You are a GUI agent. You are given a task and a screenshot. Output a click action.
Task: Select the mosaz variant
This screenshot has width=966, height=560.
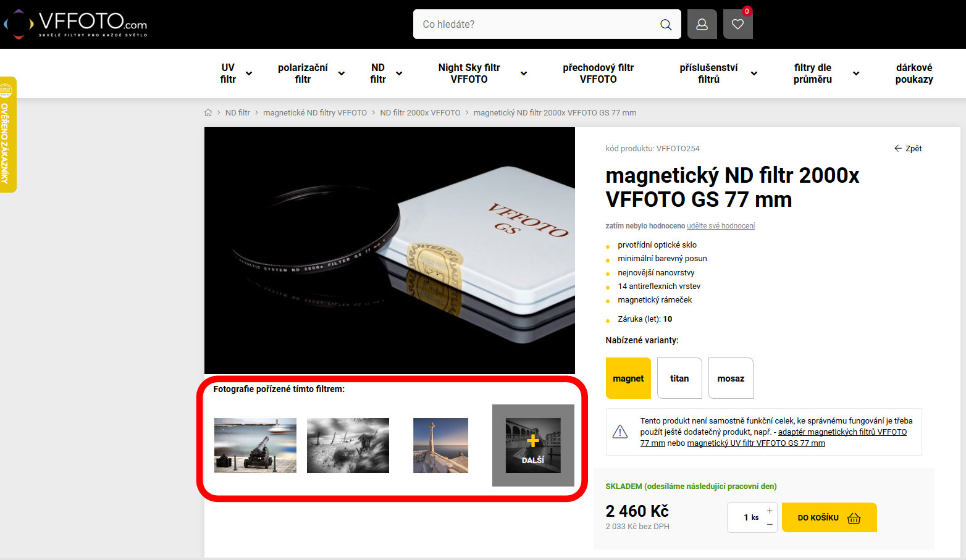tap(731, 378)
